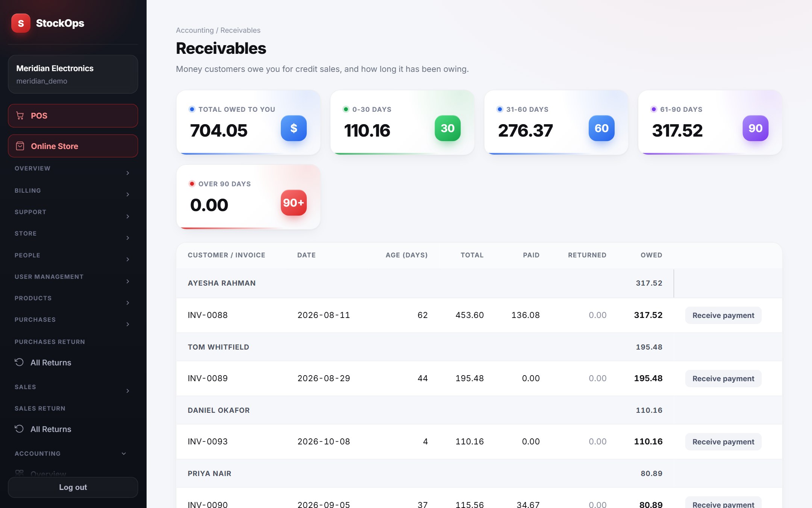Receive payment for INV-0088
Screen dimensions: 812x508
click(723, 315)
